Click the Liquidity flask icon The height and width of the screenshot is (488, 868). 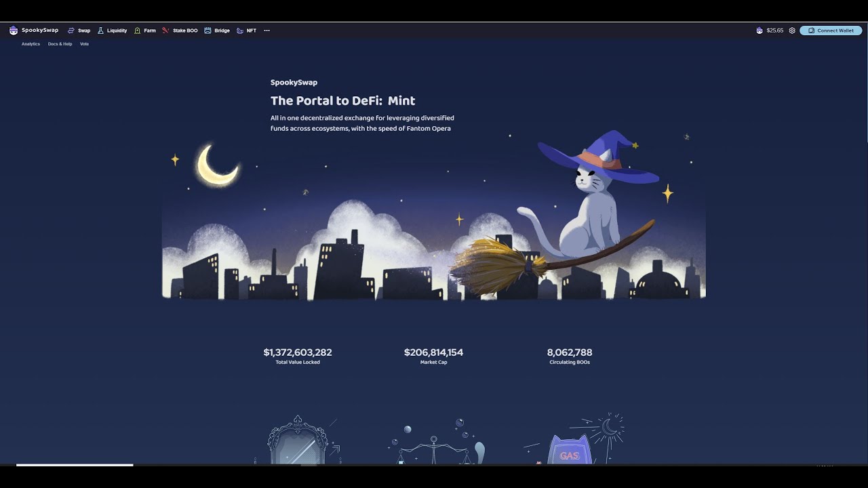click(100, 30)
